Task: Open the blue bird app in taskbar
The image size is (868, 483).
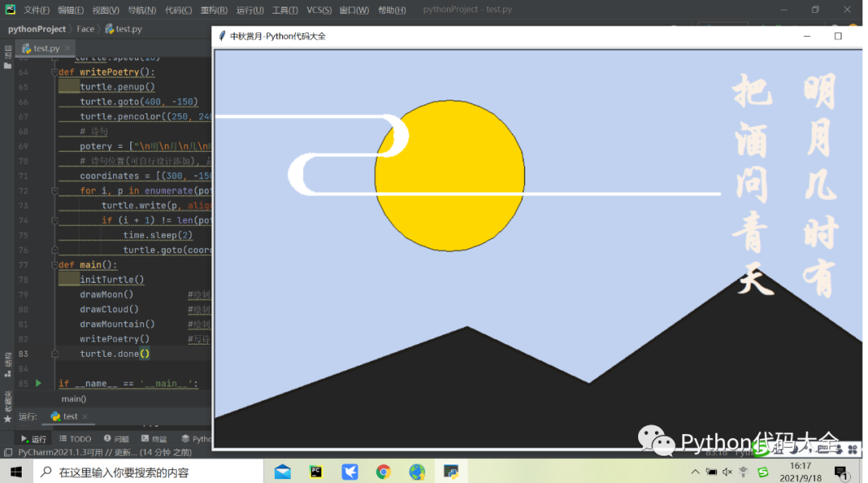Action: (350, 472)
